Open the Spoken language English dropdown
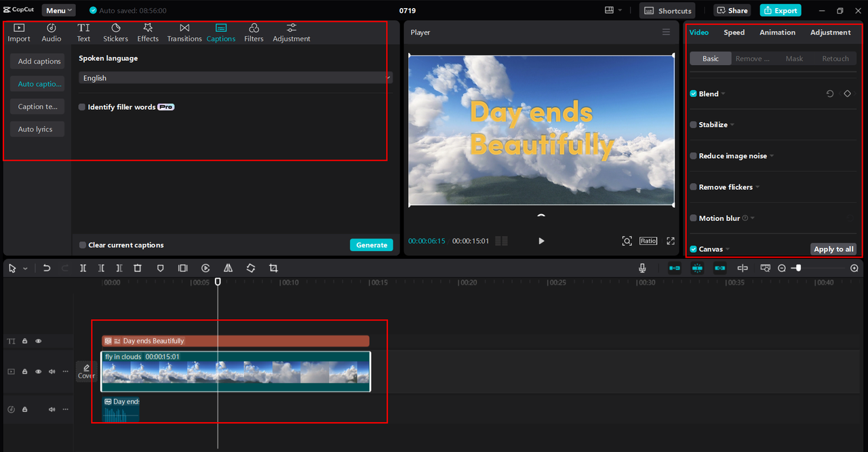Image resolution: width=868 pixels, height=452 pixels. point(235,78)
